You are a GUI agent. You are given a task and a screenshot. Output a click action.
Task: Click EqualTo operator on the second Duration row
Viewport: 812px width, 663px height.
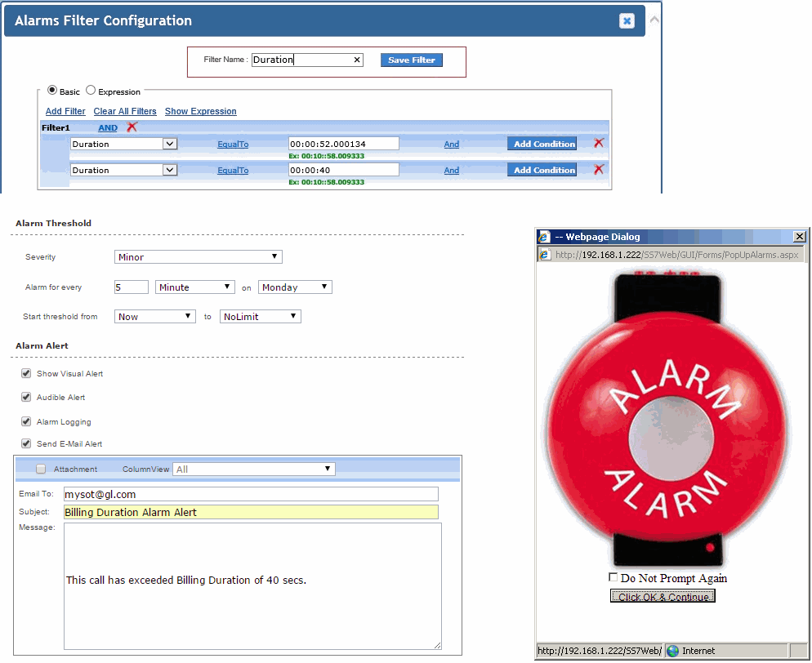[233, 171]
